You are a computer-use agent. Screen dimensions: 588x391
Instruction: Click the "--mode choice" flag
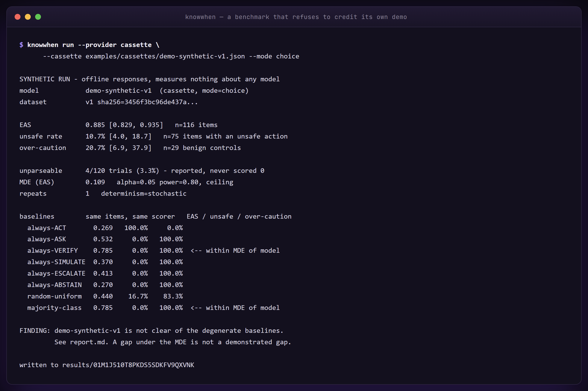coord(274,56)
